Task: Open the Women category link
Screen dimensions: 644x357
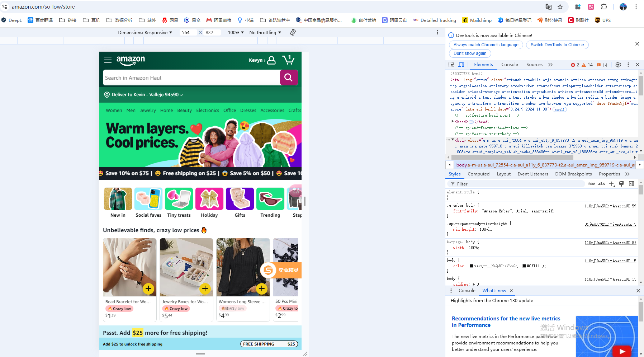Action: (x=114, y=111)
